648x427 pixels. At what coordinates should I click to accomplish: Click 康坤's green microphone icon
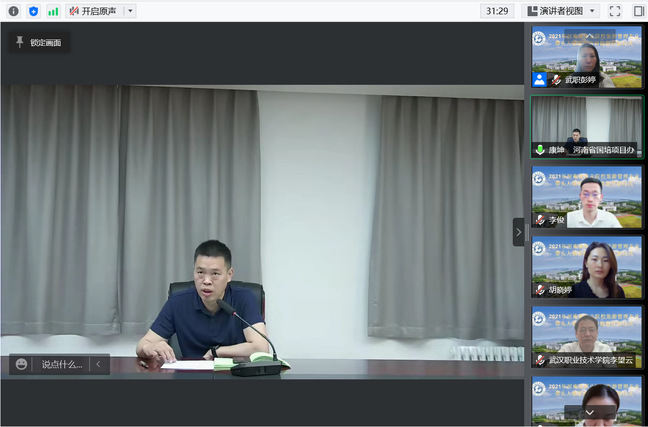point(540,150)
